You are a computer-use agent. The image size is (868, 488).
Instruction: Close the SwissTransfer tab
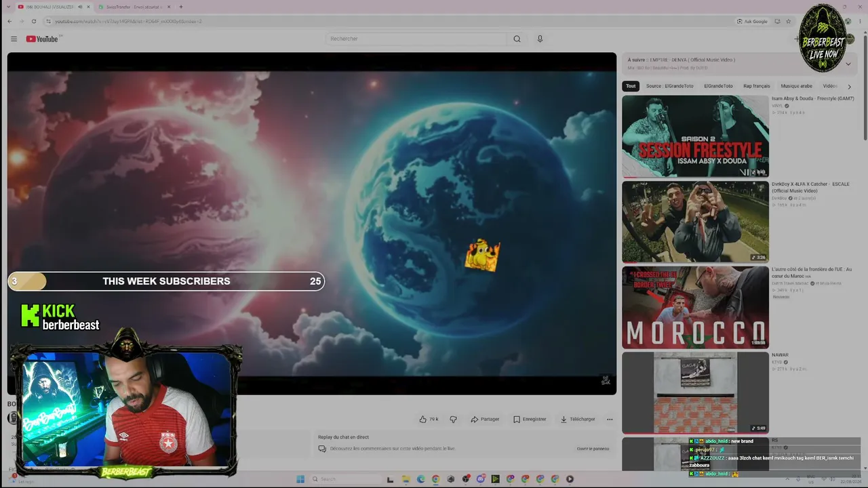[167, 7]
